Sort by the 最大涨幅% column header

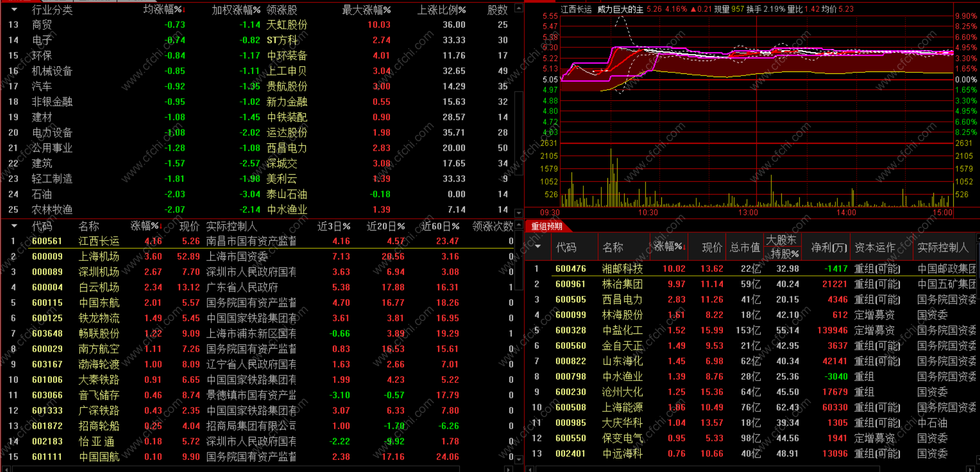(x=366, y=10)
